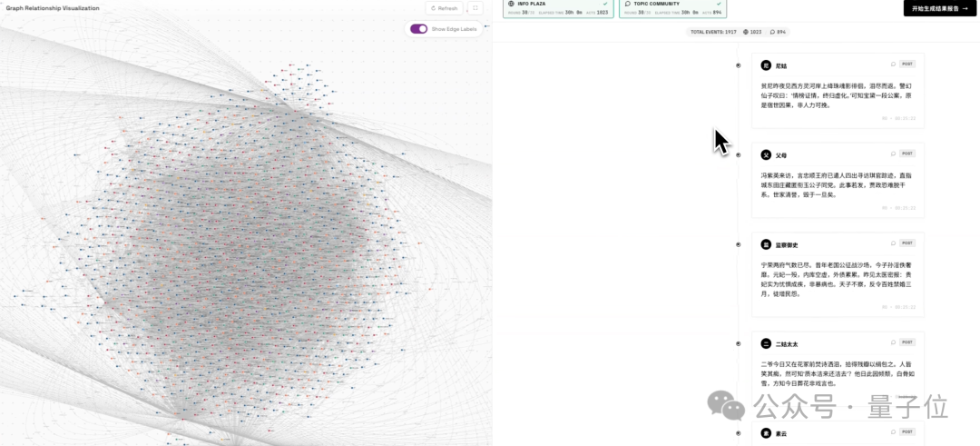980x446 pixels.
Task: Click 监察御史's post text starting with 宁荣两府
Action: (838, 279)
